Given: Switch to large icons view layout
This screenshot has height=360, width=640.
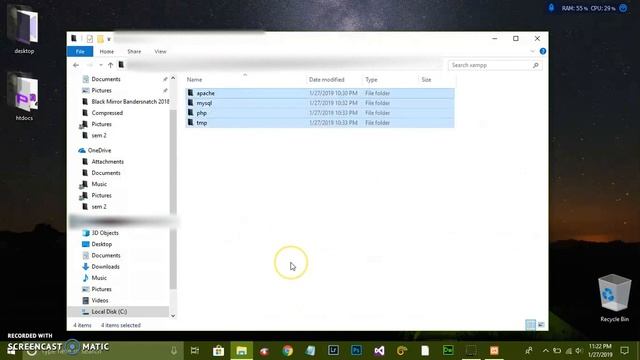Looking at the screenshot, I should (541, 325).
